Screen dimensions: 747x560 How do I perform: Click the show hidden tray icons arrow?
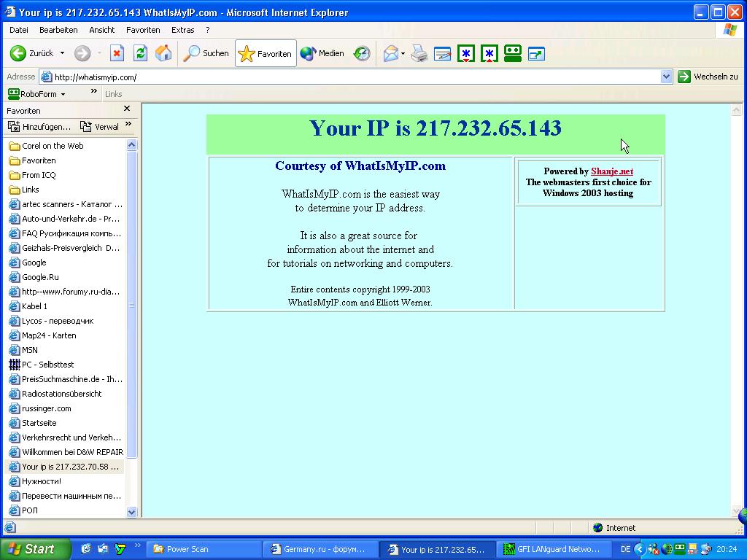click(640, 549)
